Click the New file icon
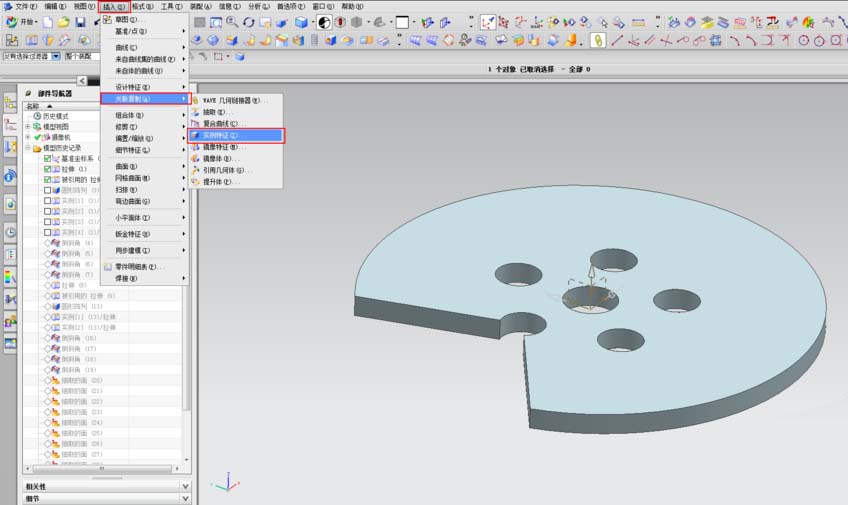 tap(47, 22)
